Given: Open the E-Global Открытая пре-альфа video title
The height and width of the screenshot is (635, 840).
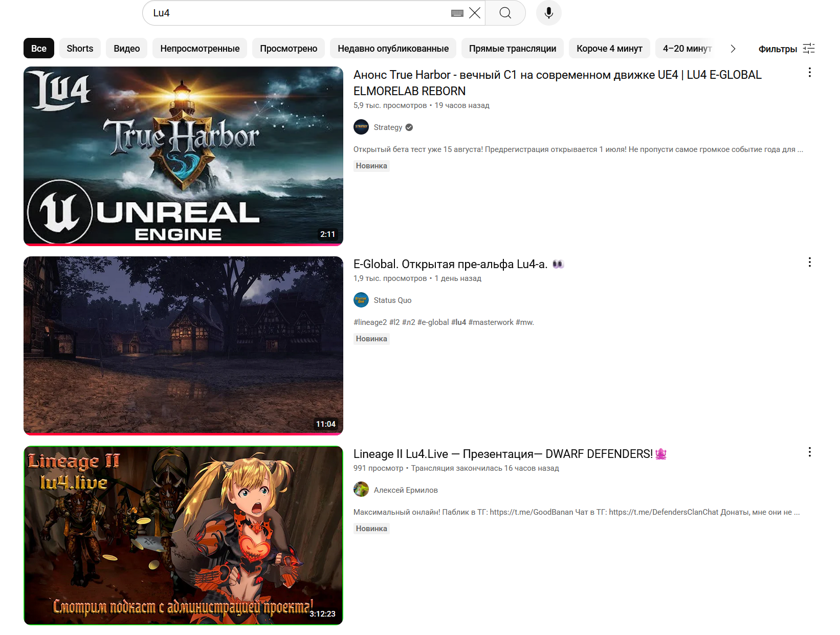Looking at the screenshot, I should 458,264.
